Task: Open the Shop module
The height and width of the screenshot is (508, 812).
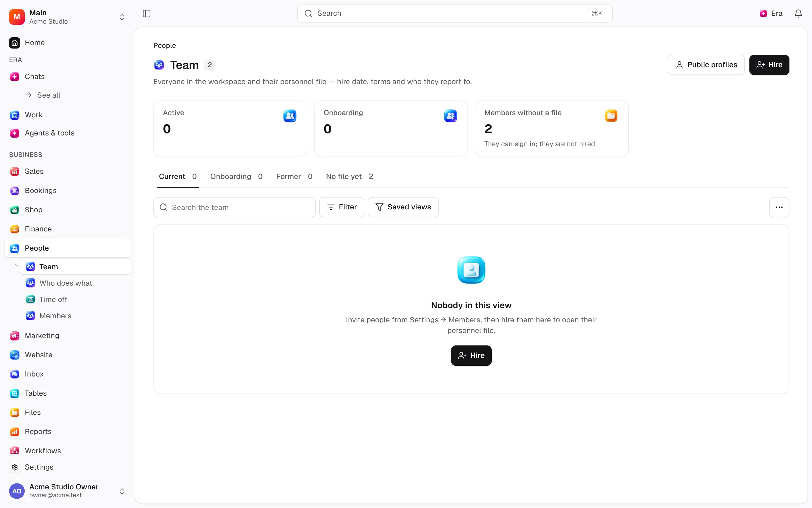Action: (67, 210)
